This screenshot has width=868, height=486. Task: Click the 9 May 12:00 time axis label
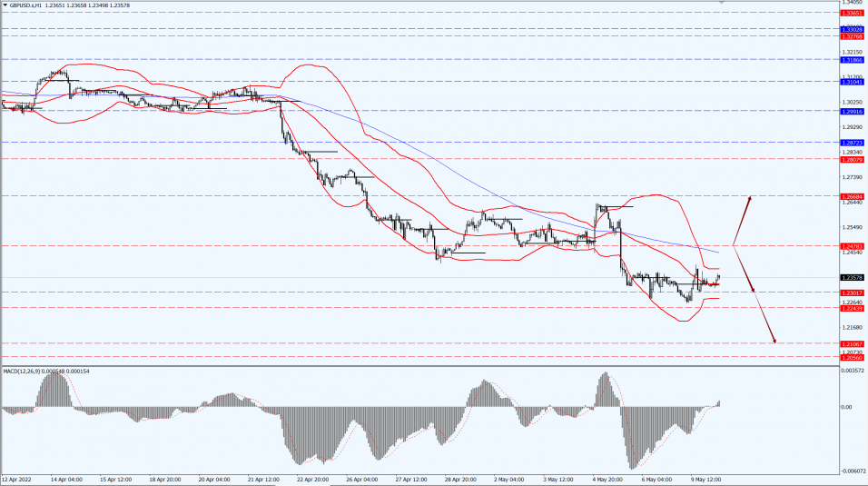[705, 480]
